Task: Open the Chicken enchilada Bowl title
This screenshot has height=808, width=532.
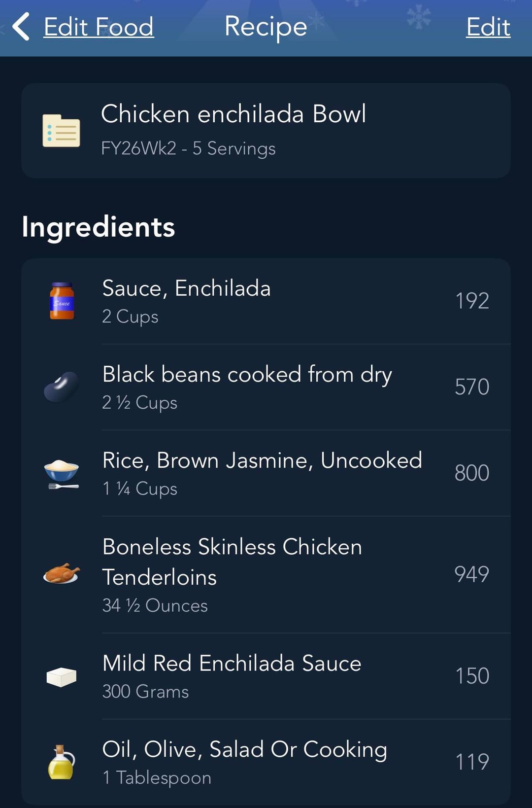Action: [x=233, y=114]
